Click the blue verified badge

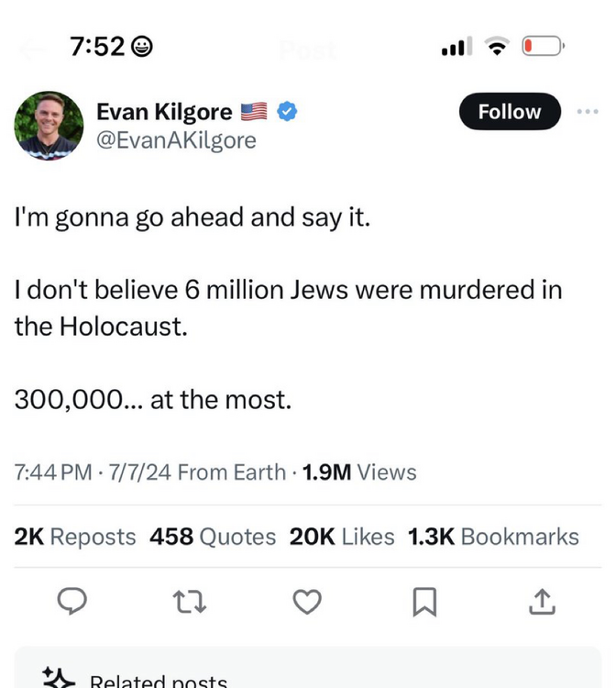[287, 112]
